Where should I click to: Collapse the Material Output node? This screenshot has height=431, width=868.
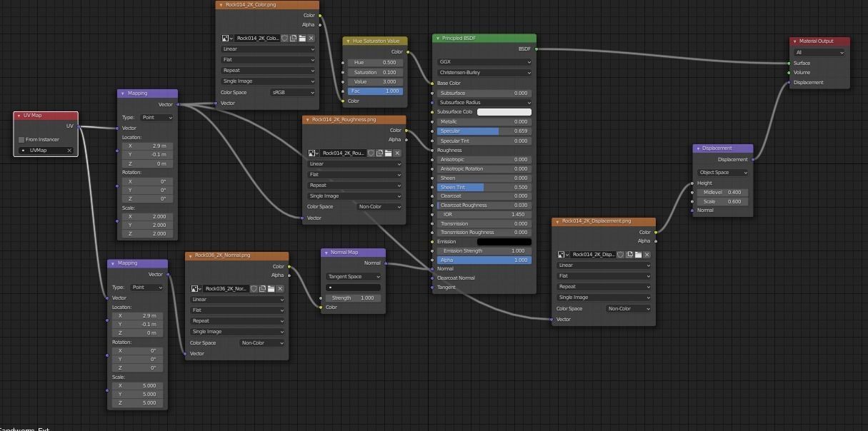[794, 41]
